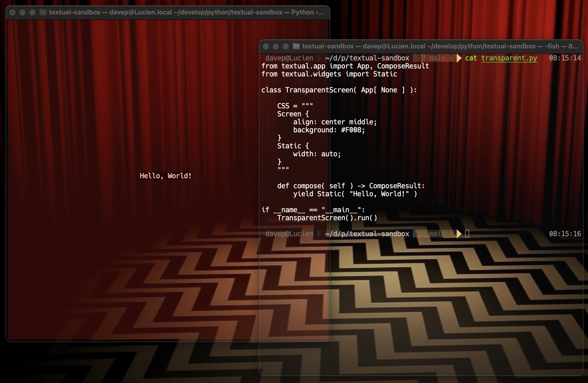Zoom the Python terminal window
The width and height of the screenshot is (588, 383).
[32, 12]
